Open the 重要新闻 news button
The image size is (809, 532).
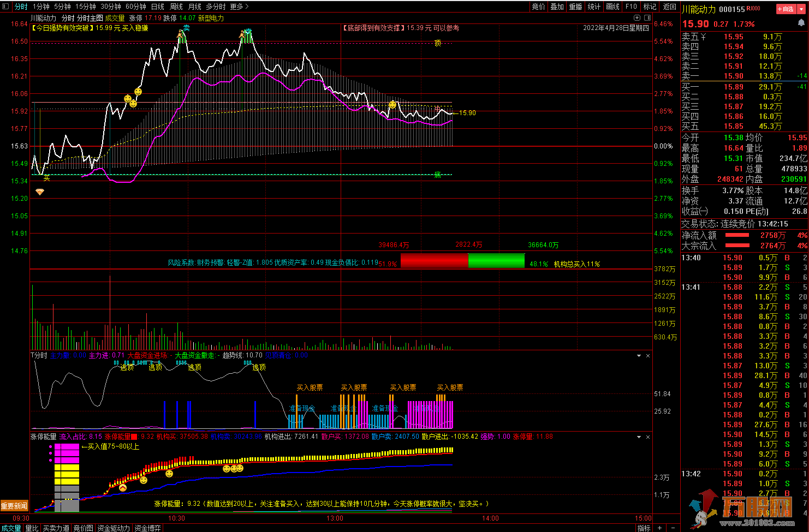14,506
